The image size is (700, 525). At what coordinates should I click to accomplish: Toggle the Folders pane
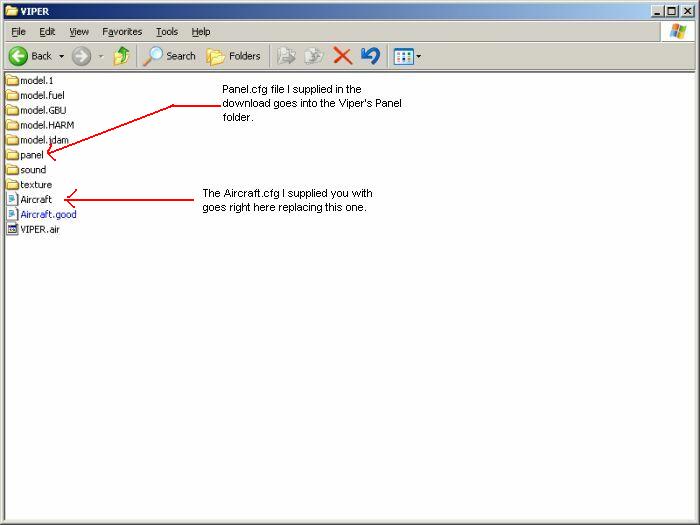click(x=233, y=56)
